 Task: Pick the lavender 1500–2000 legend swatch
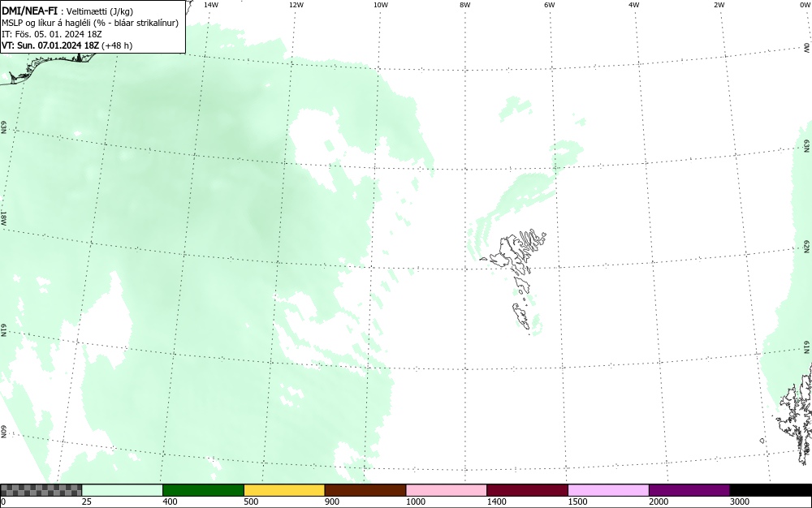pos(608,490)
